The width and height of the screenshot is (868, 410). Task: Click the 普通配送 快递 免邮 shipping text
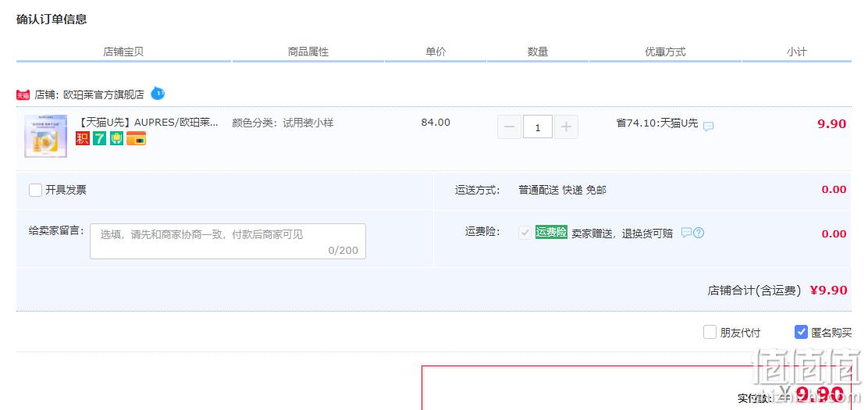563,190
